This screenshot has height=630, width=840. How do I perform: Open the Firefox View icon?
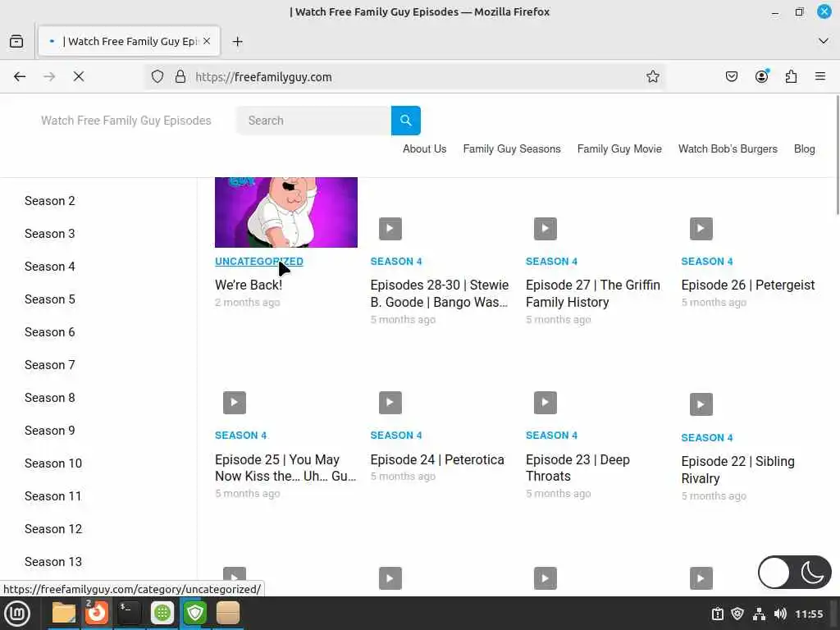[x=16, y=41]
